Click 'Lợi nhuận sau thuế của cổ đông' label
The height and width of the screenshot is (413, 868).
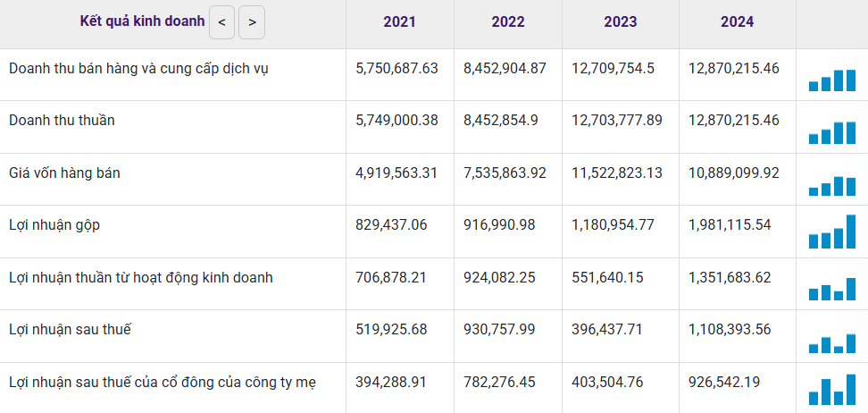coord(163,382)
